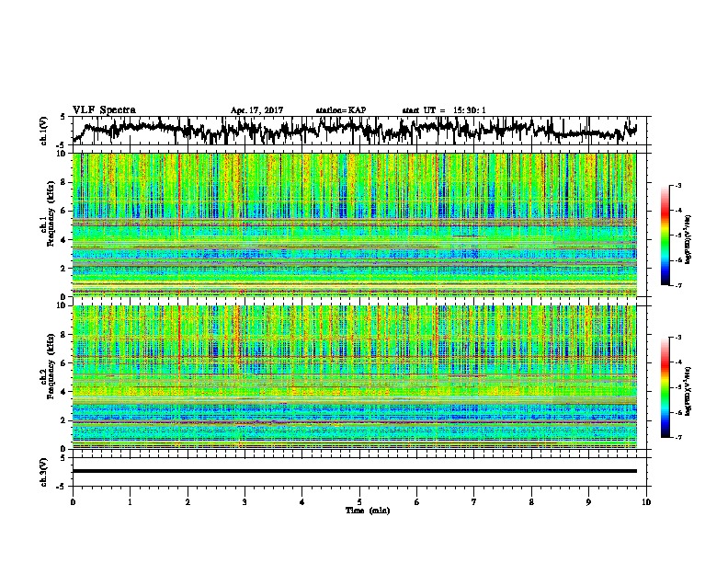Click the ch.2 color scale bar

click(665, 387)
